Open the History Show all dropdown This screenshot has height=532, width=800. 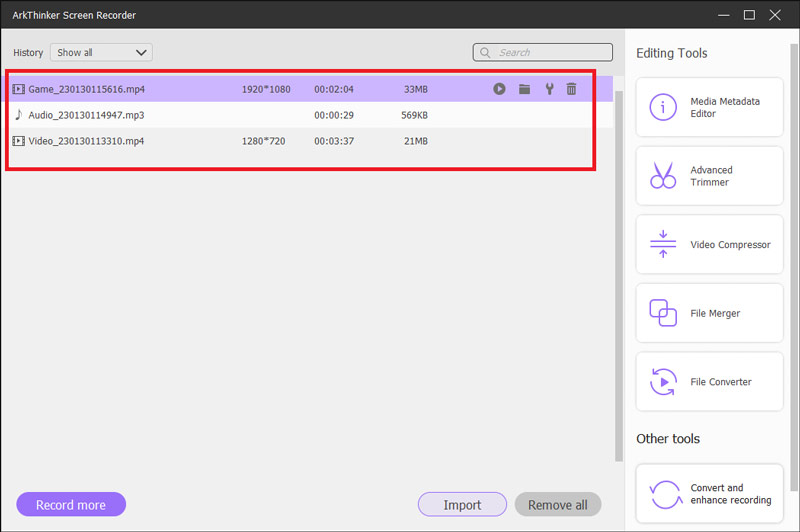click(101, 53)
